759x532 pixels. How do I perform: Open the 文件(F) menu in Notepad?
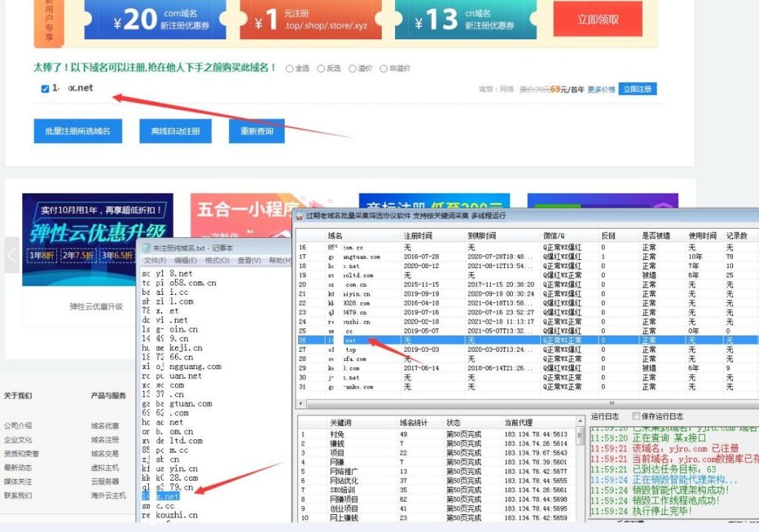coord(155,261)
